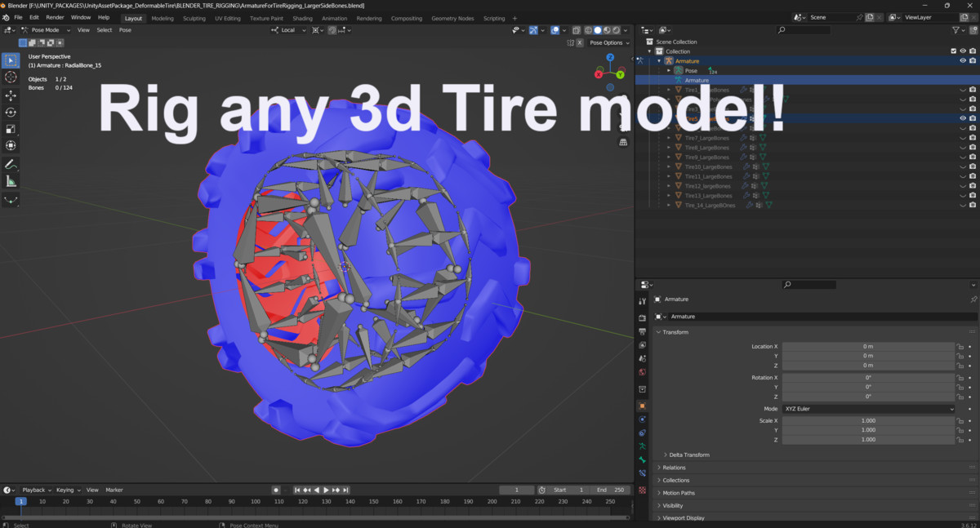Select solid viewport shading mode
The image size is (980, 528).
click(x=597, y=30)
